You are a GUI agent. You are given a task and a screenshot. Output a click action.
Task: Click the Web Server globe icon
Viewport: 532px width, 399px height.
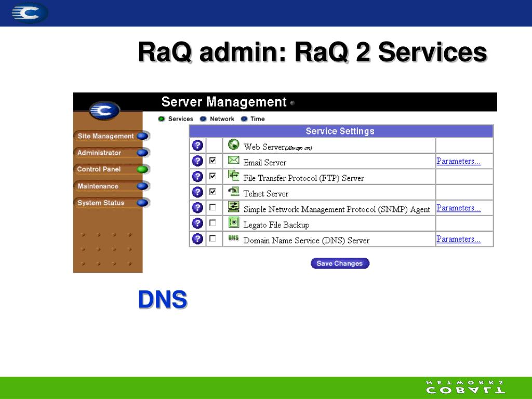click(233, 144)
